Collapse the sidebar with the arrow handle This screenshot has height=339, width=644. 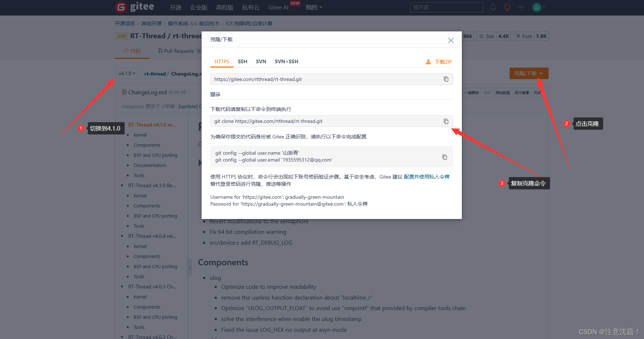pos(190,268)
